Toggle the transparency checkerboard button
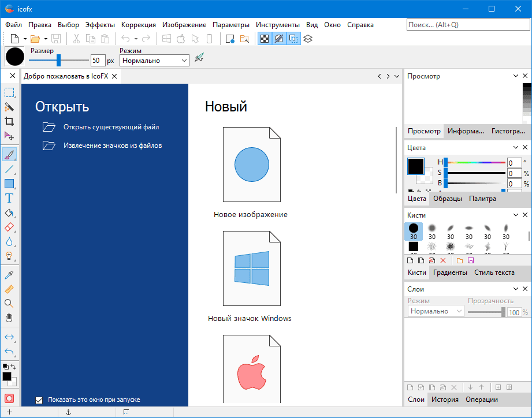Image resolution: width=532 pixels, height=418 pixels. pos(265,39)
